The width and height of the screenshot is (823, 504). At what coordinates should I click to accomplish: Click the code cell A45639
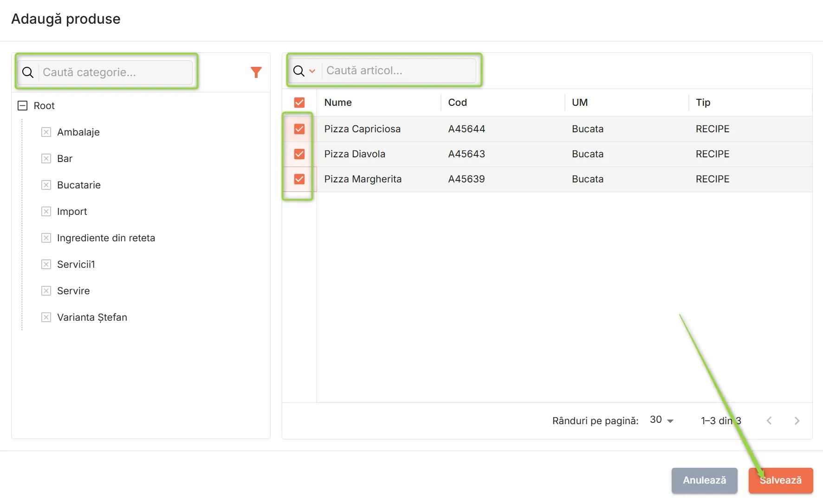(467, 179)
